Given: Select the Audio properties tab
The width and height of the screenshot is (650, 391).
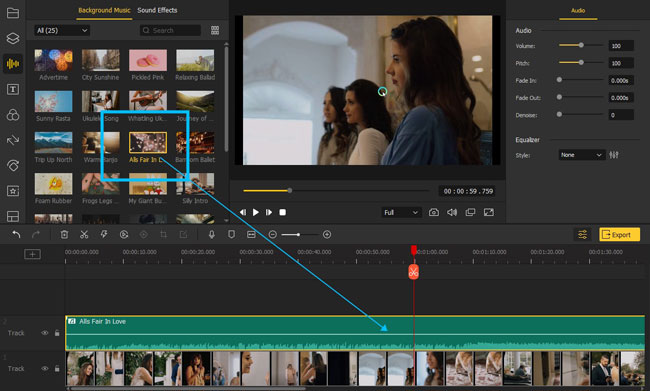Looking at the screenshot, I should coord(578,10).
